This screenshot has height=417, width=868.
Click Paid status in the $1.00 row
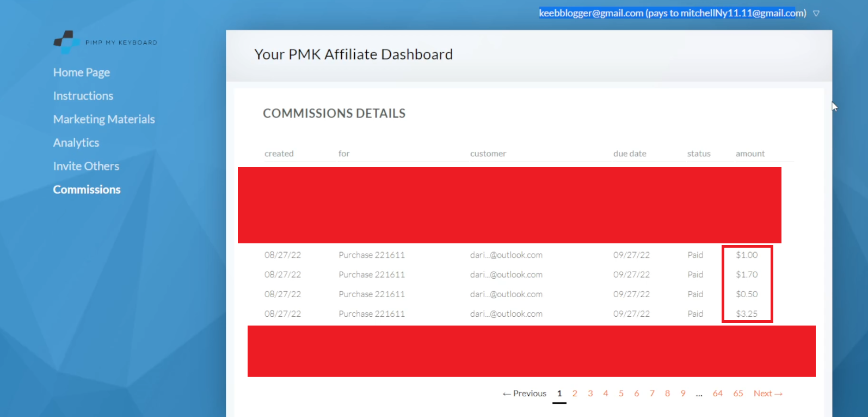(695, 255)
